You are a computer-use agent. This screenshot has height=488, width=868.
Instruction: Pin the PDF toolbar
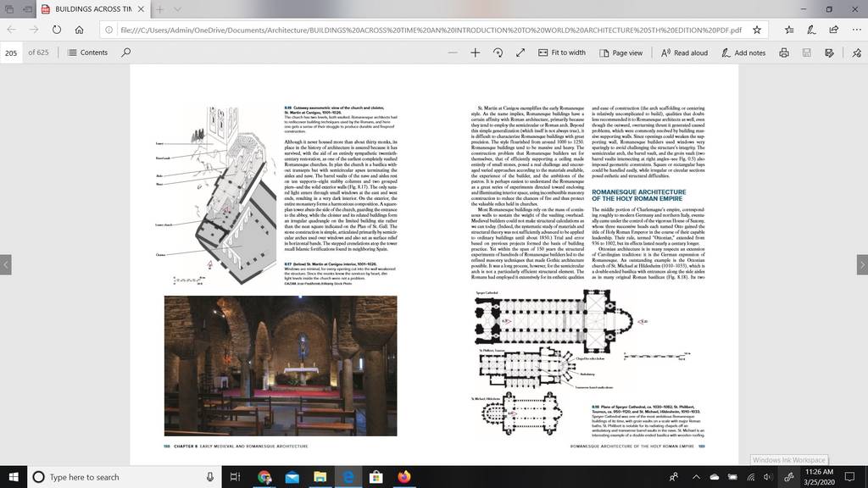[857, 53]
